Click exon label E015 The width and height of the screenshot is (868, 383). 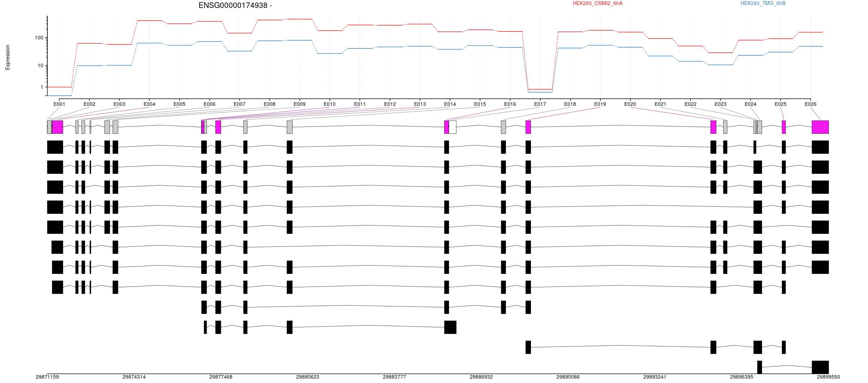coord(480,104)
